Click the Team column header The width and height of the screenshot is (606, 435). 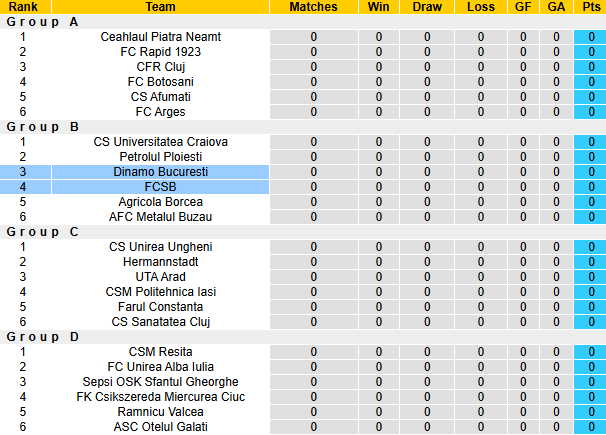point(161,7)
